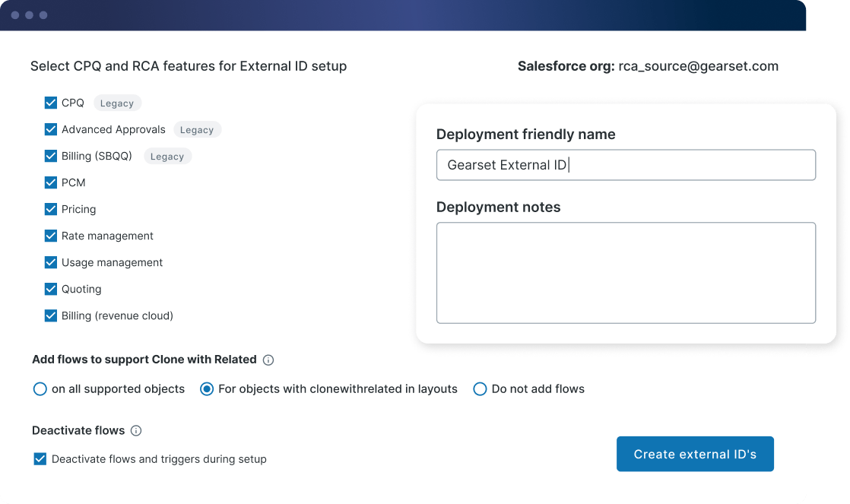The height and width of the screenshot is (504, 850).
Task: Disable the Advanced Approvals feature
Action: [49, 129]
